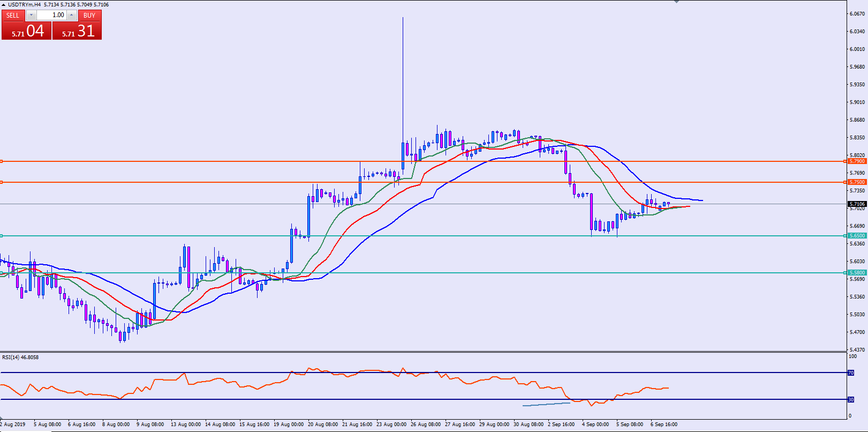Image resolution: width=868 pixels, height=432 pixels.
Task: Click the RSI 30 level label
Action: point(850,399)
